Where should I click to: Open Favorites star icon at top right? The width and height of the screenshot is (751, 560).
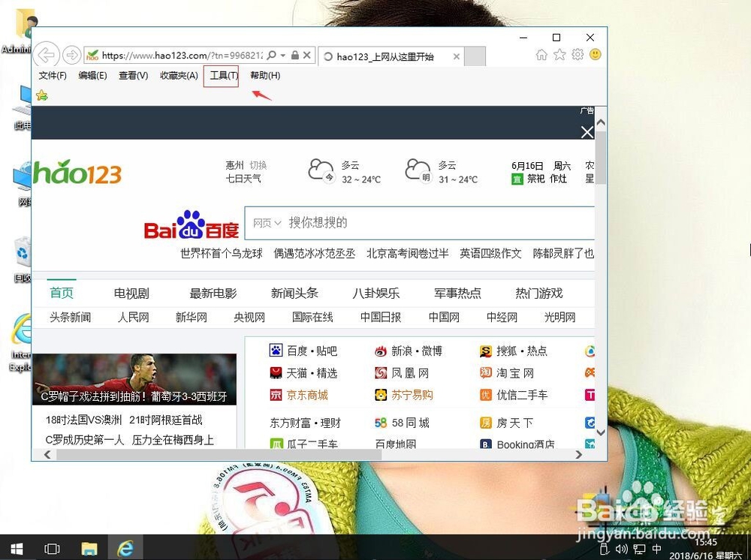[x=559, y=55]
